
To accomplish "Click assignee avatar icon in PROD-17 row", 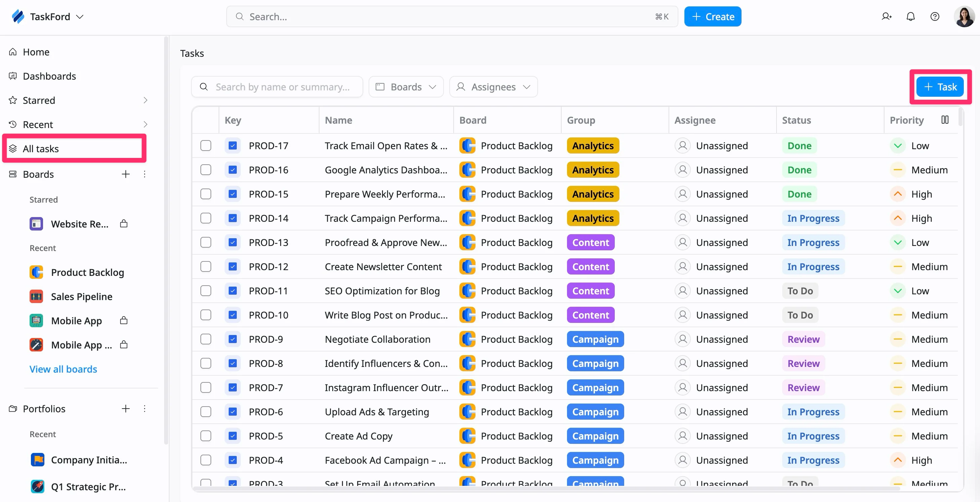I will pyautogui.click(x=682, y=145).
